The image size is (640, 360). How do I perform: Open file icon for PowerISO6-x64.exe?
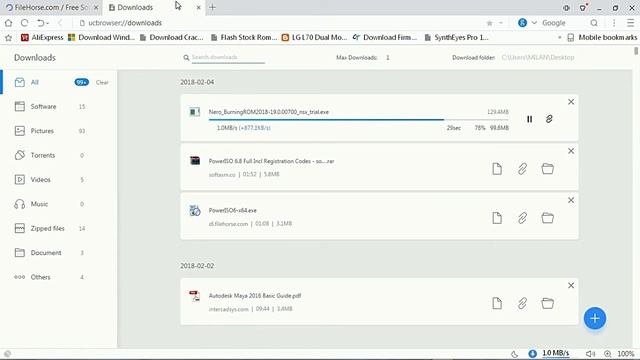tap(497, 218)
